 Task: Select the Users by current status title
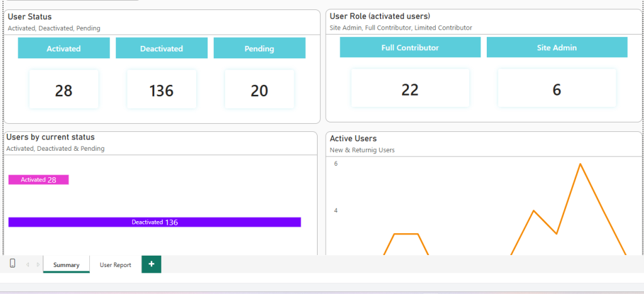(50, 137)
